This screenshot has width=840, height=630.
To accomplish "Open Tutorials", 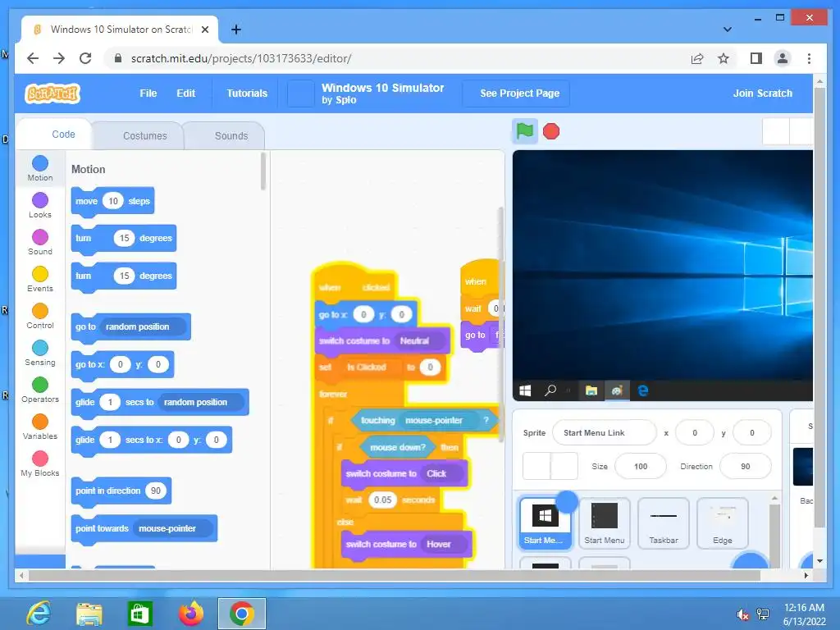I will tap(247, 94).
